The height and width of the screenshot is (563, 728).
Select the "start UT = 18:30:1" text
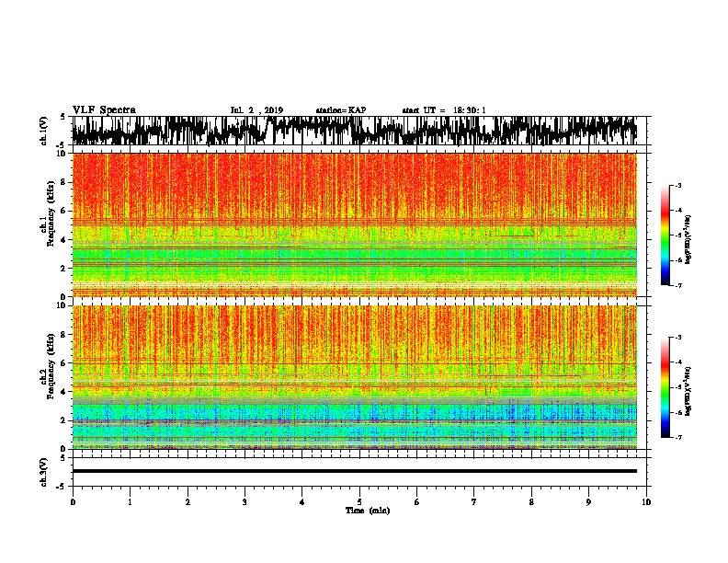pos(444,110)
